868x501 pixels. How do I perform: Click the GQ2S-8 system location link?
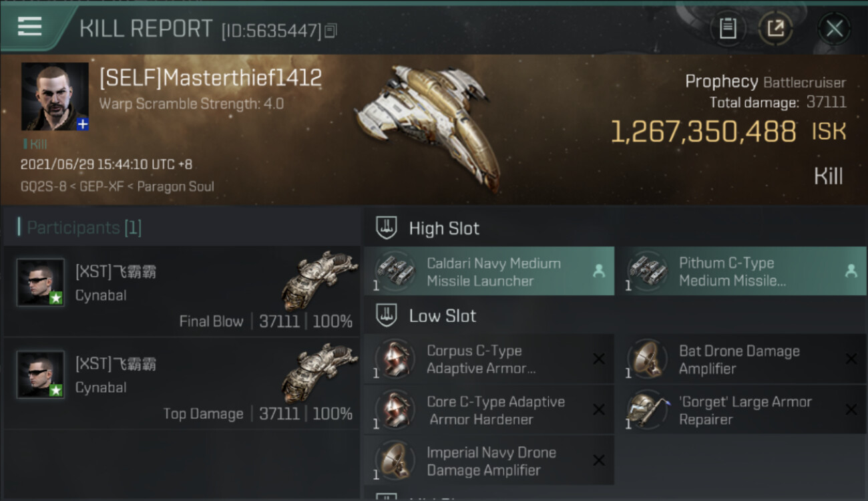[x=43, y=186]
